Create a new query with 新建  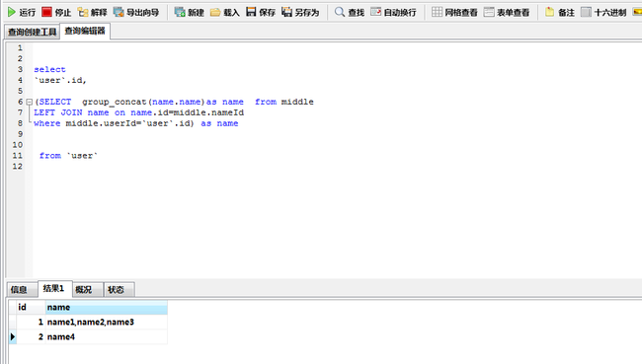[x=189, y=12]
